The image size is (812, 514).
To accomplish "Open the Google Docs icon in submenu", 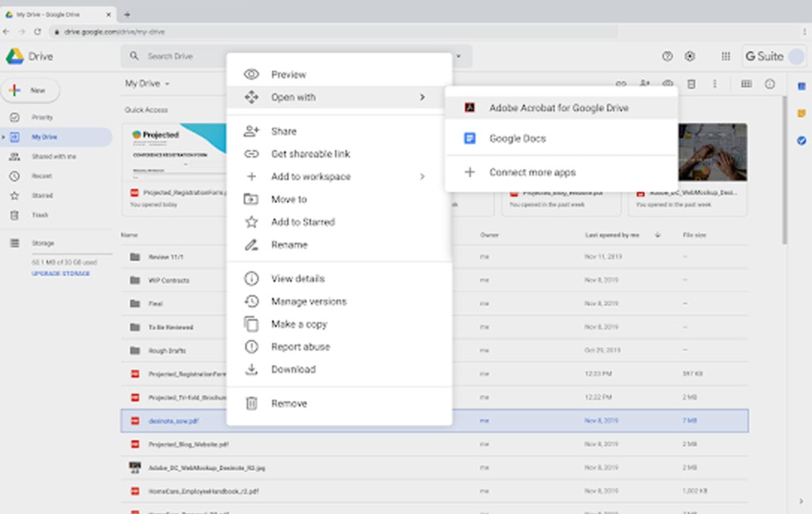I will [x=469, y=138].
